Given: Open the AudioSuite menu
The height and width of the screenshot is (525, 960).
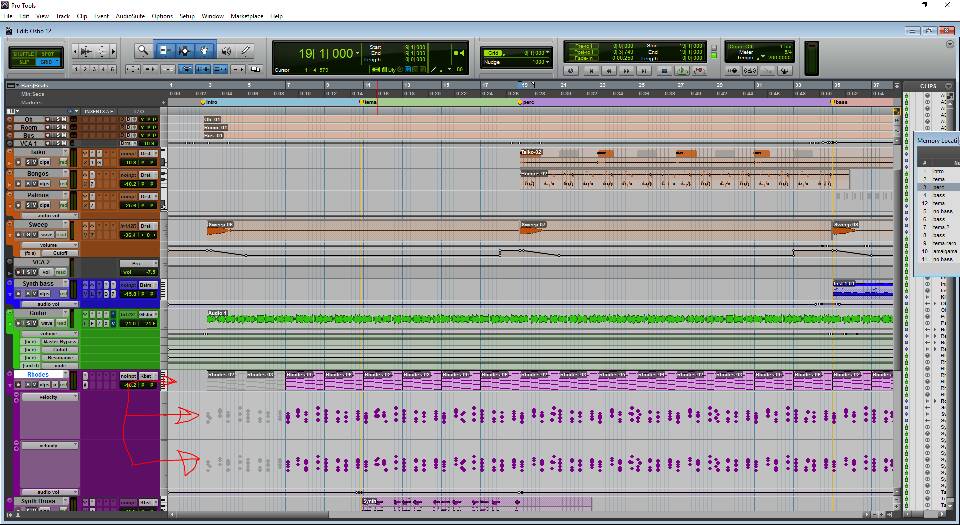Looking at the screenshot, I should point(130,16).
